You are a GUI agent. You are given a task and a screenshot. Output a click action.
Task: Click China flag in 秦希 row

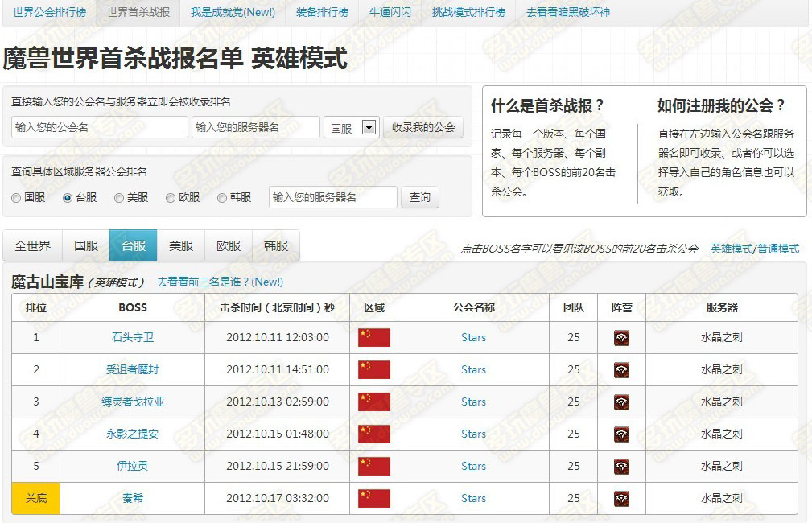[x=374, y=498]
